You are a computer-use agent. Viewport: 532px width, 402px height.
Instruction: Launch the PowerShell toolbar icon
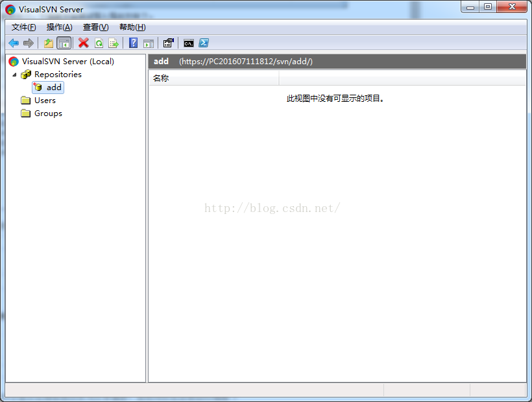tap(204, 43)
